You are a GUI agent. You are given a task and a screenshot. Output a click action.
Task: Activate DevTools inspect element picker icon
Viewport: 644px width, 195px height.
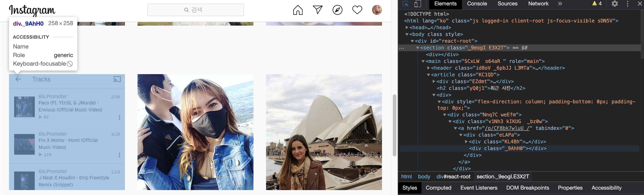point(405,4)
